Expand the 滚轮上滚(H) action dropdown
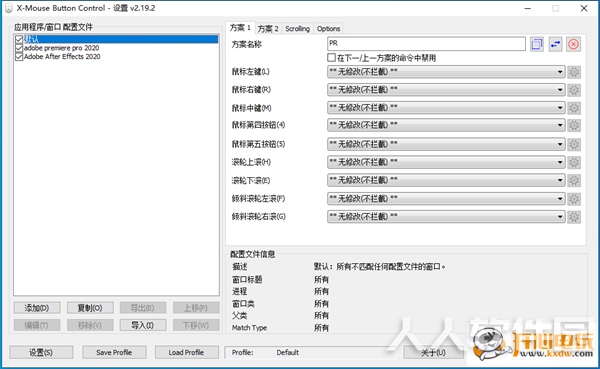 click(446, 162)
